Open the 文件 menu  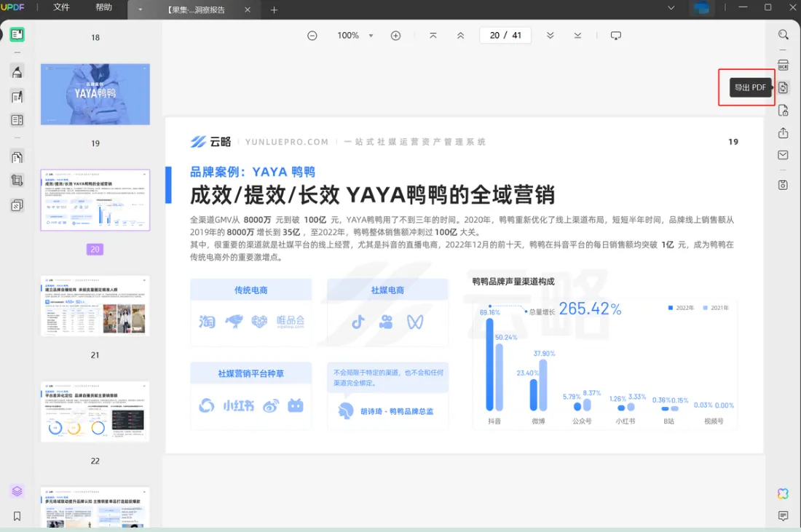(x=61, y=8)
